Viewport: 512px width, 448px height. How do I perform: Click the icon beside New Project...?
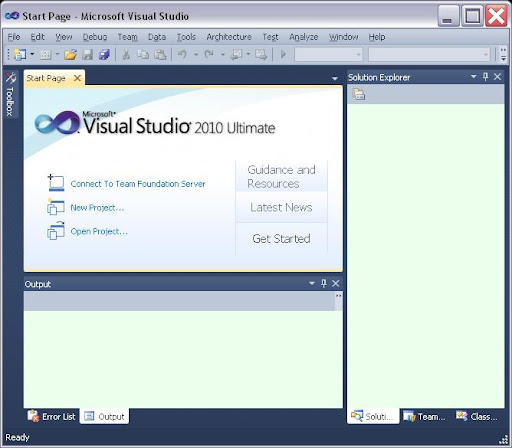point(56,207)
